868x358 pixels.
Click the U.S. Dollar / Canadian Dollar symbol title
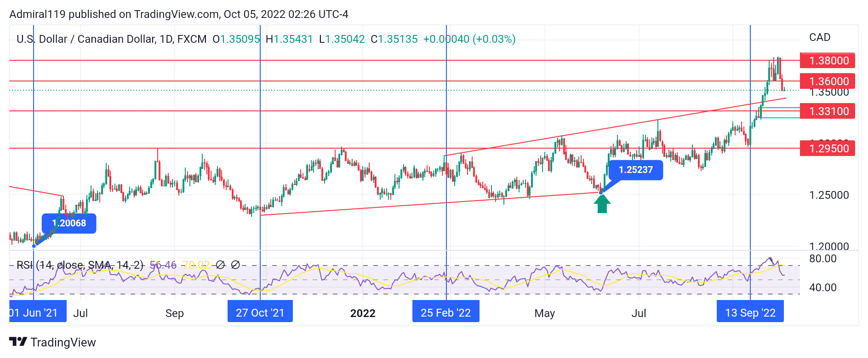coord(111,39)
